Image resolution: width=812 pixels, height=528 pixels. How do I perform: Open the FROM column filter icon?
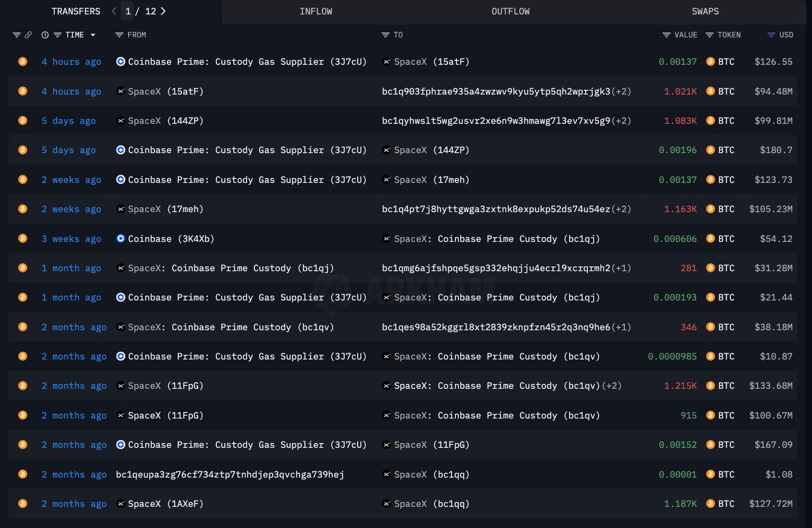click(119, 35)
